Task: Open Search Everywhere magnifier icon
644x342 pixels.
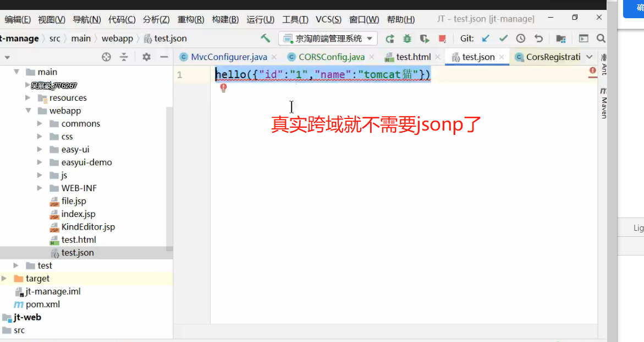Action: point(600,39)
